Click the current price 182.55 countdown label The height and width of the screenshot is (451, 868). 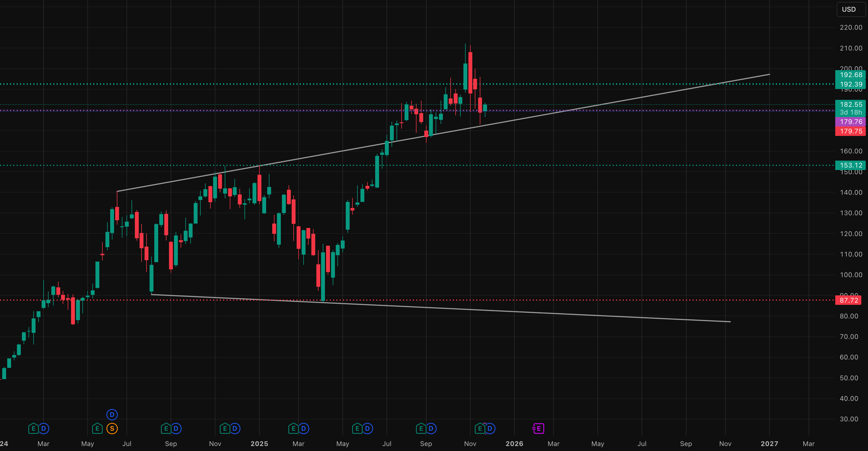point(850,108)
